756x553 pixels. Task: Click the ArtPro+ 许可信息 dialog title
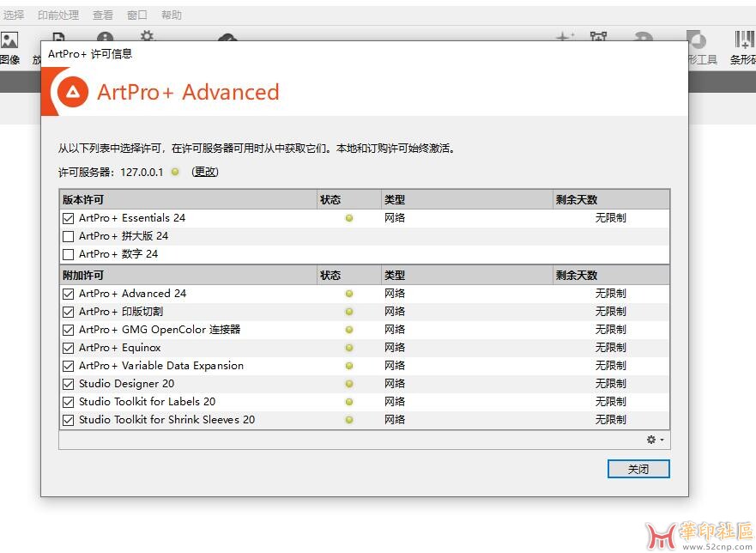click(90, 53)
